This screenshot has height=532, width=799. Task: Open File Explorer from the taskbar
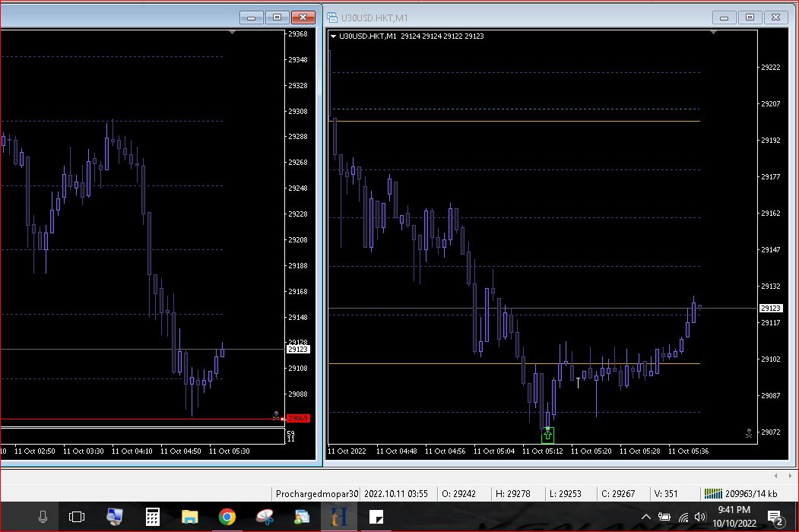tap(189, 518)
